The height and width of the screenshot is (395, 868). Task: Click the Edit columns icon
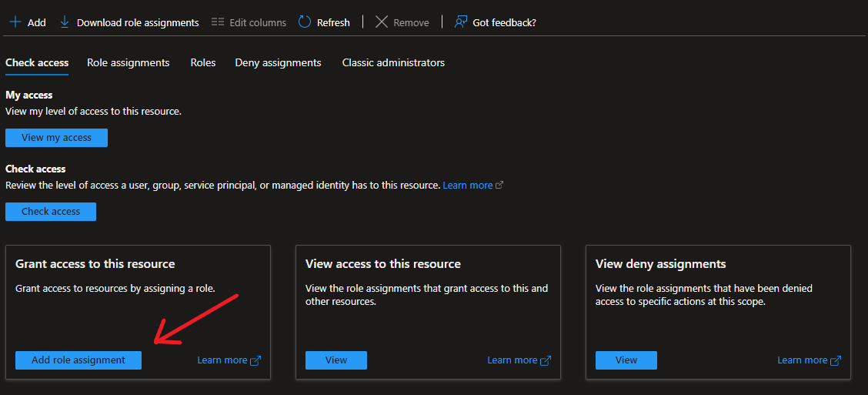pos(218,22)
